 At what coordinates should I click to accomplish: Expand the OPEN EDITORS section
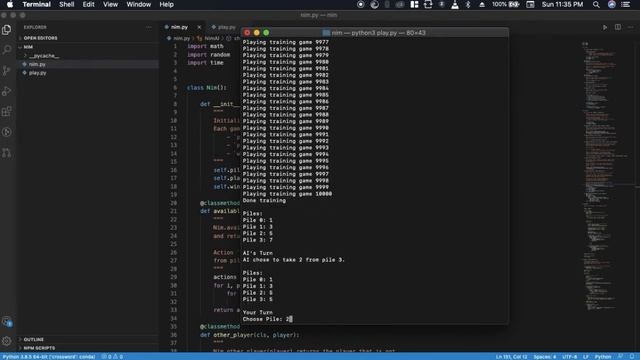(40, 38)
